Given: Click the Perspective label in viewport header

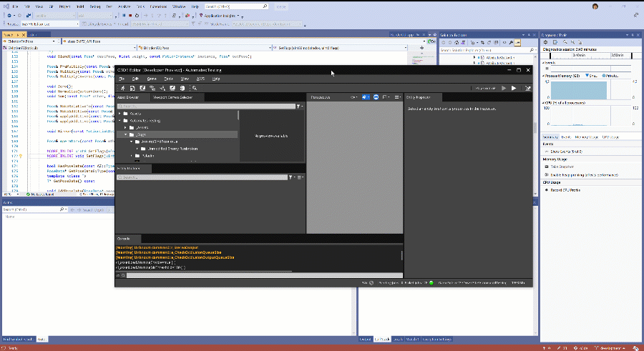Looking at the screenshot, I should (x=321, y=97).
